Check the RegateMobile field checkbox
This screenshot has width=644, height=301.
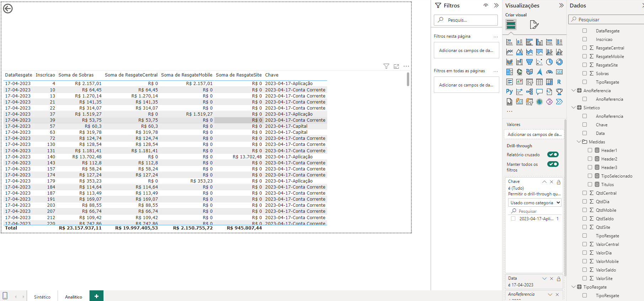[x=585, y=56]
